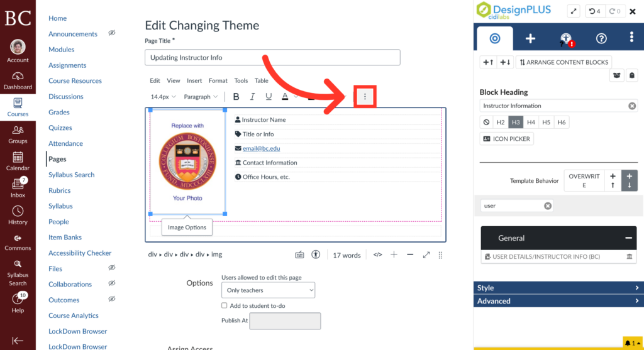Check the Add to student to-do box

pyautogui.click(x=225, y=305)
